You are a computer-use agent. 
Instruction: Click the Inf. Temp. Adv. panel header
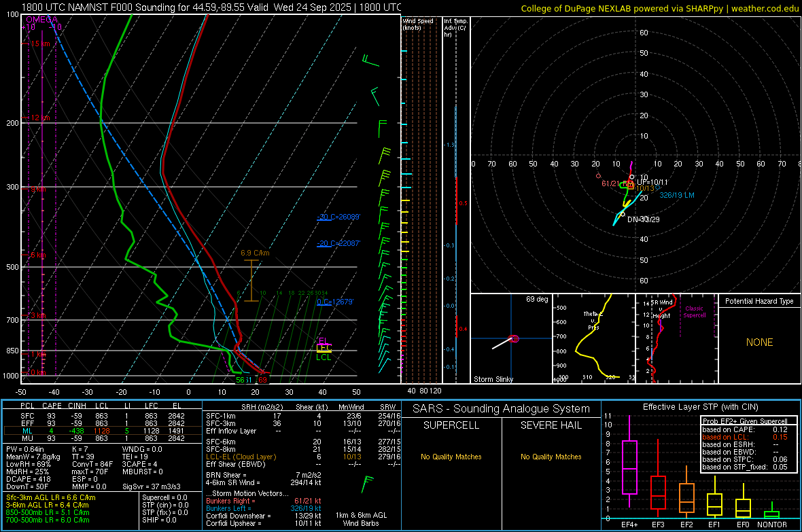[455, 28]
